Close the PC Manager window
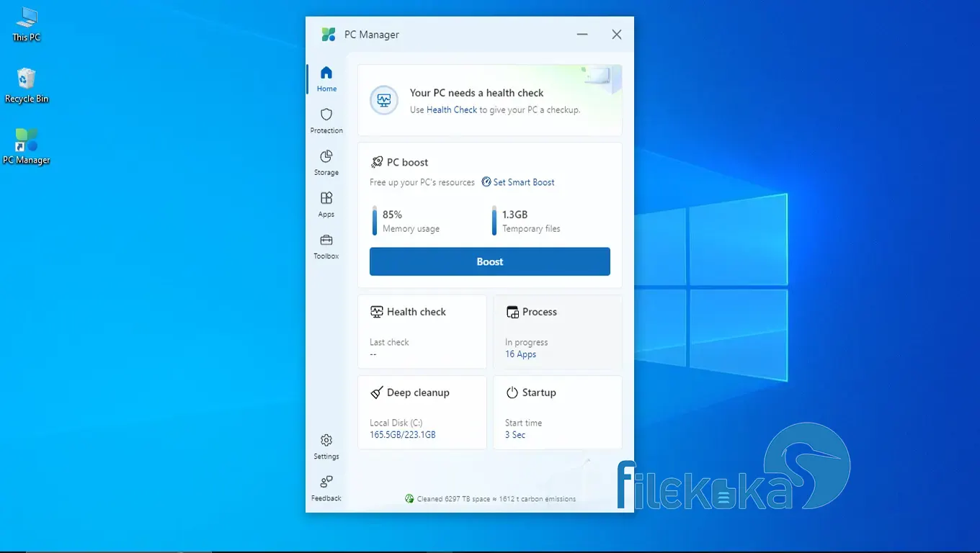The height and width of the screenshot is (553, 980). 617,35
